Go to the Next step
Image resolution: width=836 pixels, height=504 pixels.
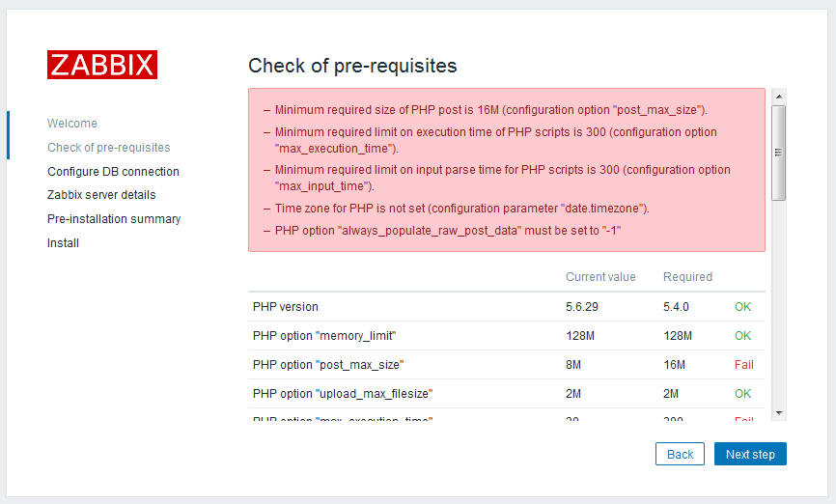tap(750, 454)
